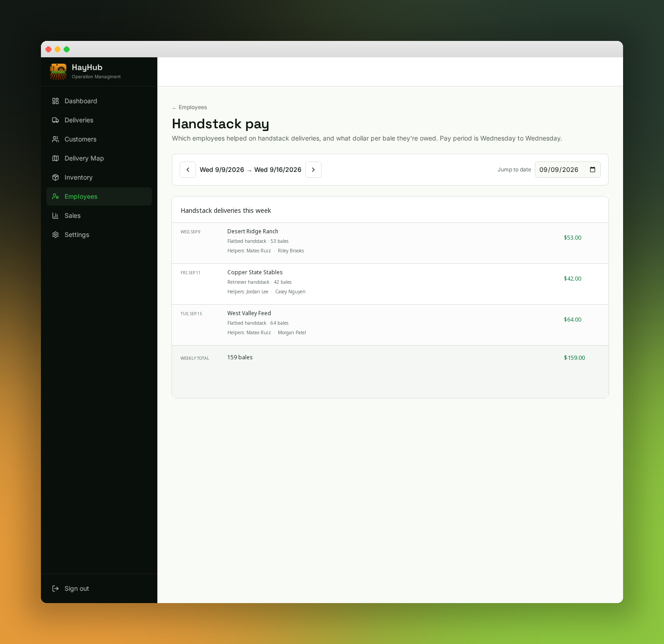Image resolution: width=664 pixels, height=644 pixels.
Task: Go to previous pay period
Action: click(x=188, y=170)
